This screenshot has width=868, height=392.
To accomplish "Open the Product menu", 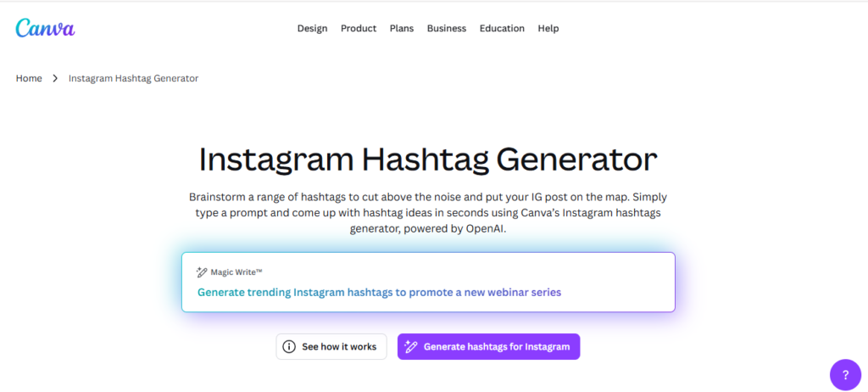I will 359,28.
